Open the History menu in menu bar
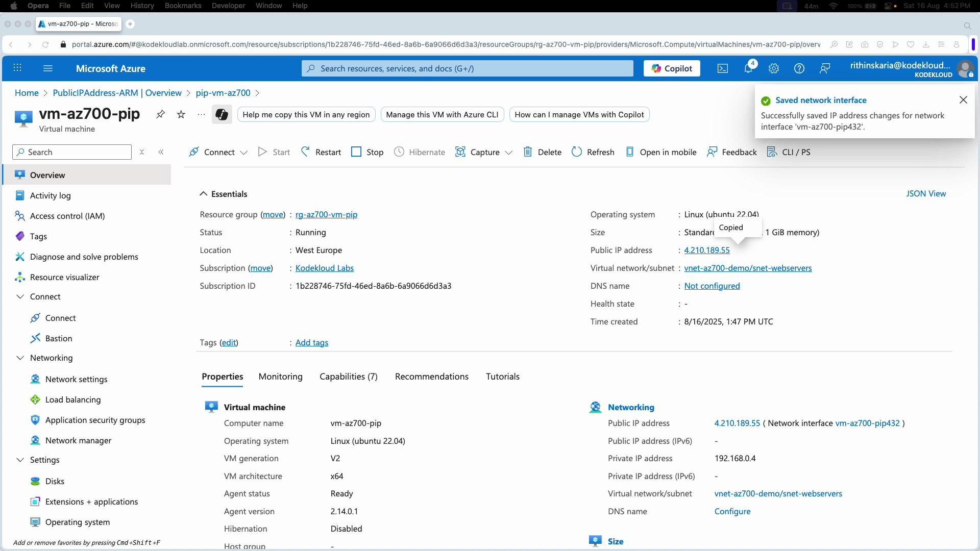The image size is (980, 551). coord(142,6)
